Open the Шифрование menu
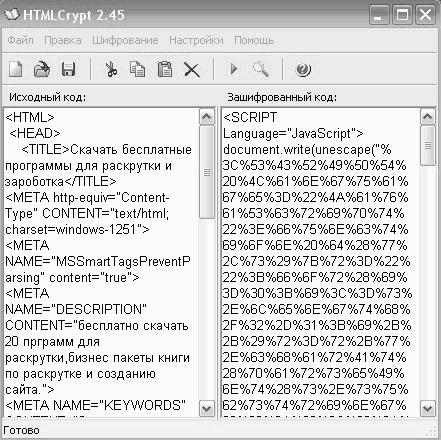This screenshot has width=441, height=440. pos(125,40)
